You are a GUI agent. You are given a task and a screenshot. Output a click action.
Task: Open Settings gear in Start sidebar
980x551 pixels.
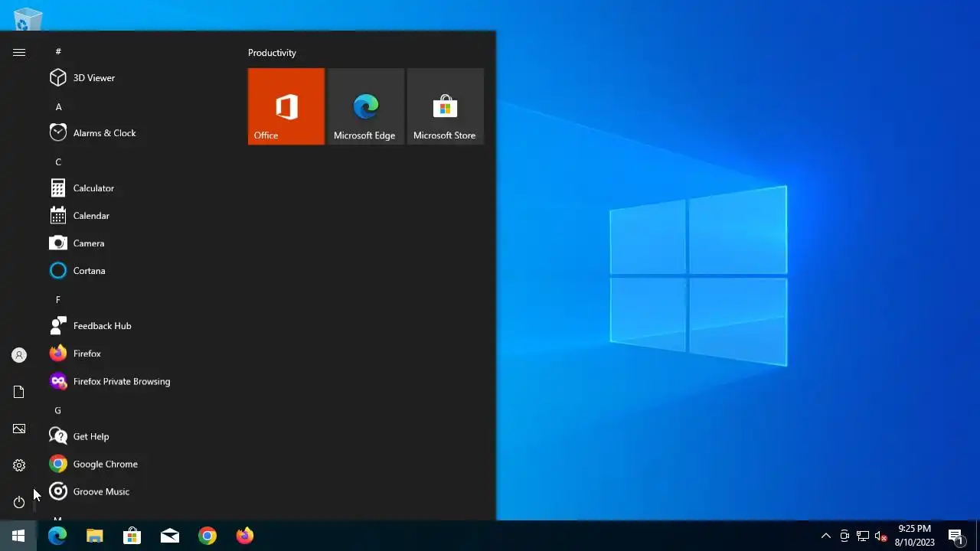click(19, 465)
